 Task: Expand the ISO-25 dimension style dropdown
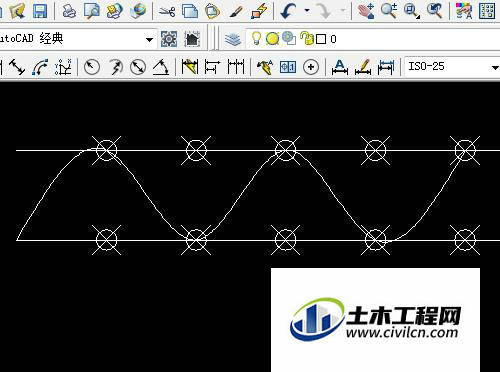point(495,67)
